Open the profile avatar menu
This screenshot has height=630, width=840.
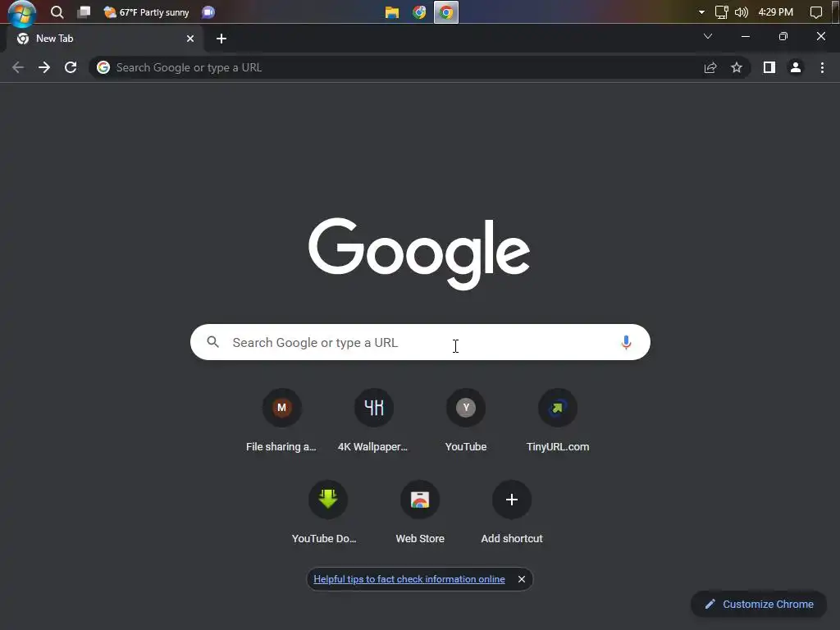coord(796,67)
